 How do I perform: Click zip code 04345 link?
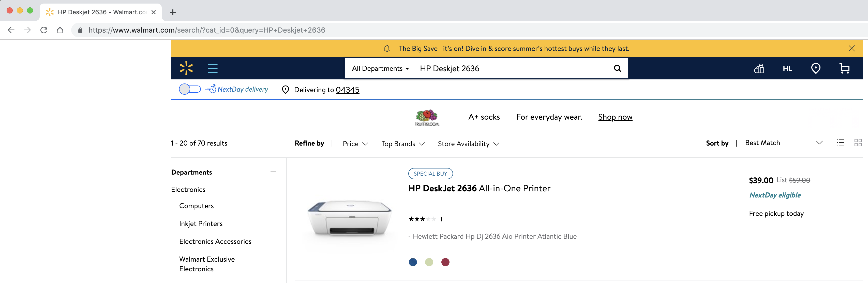pos(347,90)
